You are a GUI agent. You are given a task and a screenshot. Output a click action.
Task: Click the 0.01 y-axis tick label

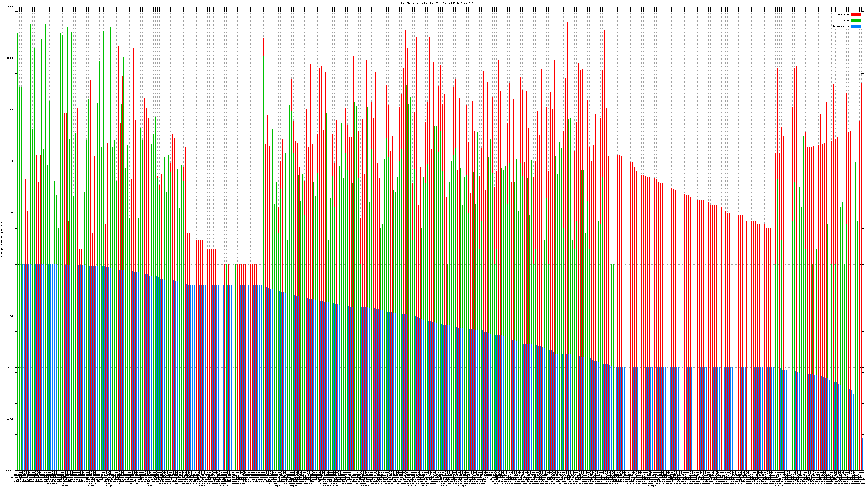11,367
